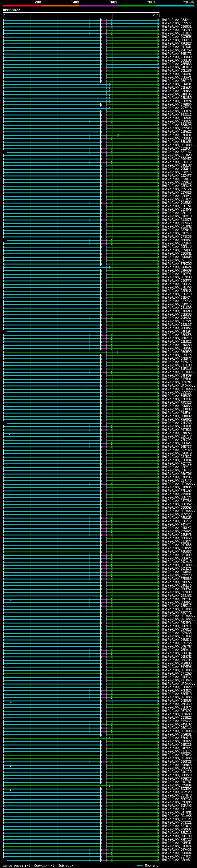The height and width of the screenshot is (868, 197).
Task: Click the hit label UniRef100_Q8RPZ0
Action: click(x=177, y=775)
